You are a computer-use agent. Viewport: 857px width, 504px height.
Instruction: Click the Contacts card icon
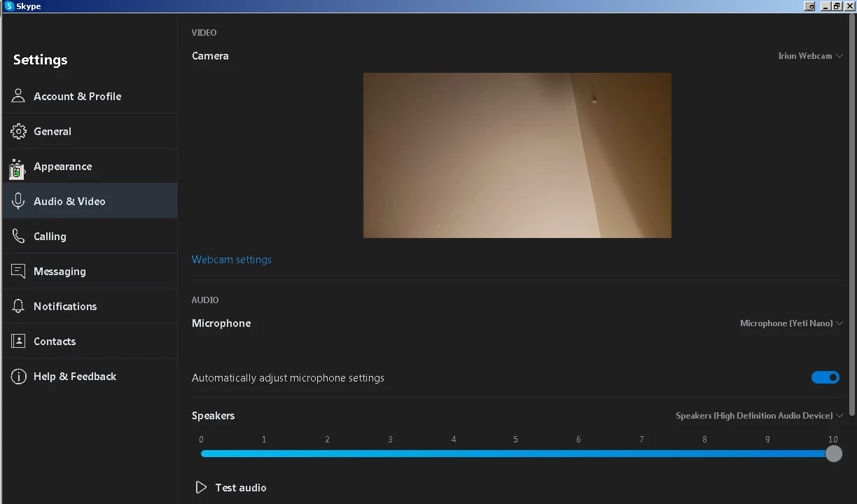click(19, 341)
